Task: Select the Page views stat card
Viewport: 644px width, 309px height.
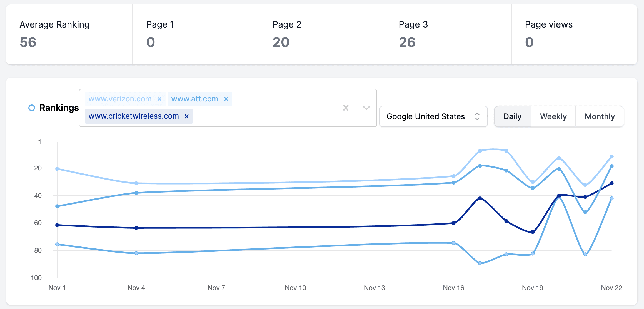Action: (x=574, y=34)
